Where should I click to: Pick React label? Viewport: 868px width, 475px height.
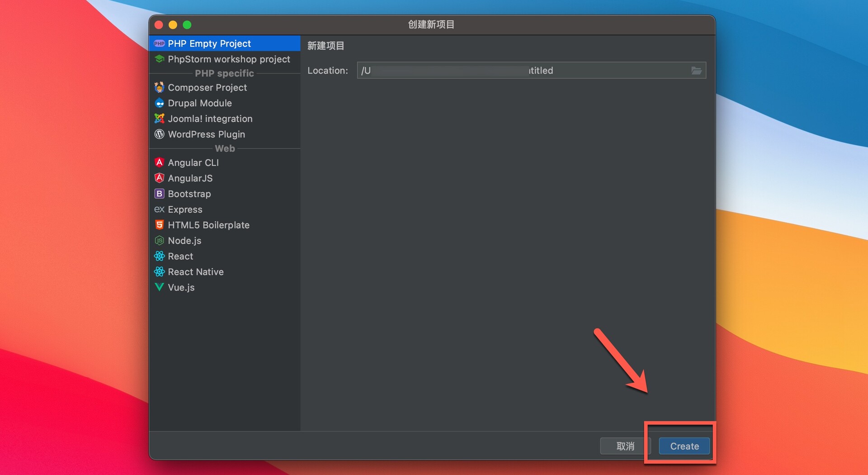[x=180, y=256]
